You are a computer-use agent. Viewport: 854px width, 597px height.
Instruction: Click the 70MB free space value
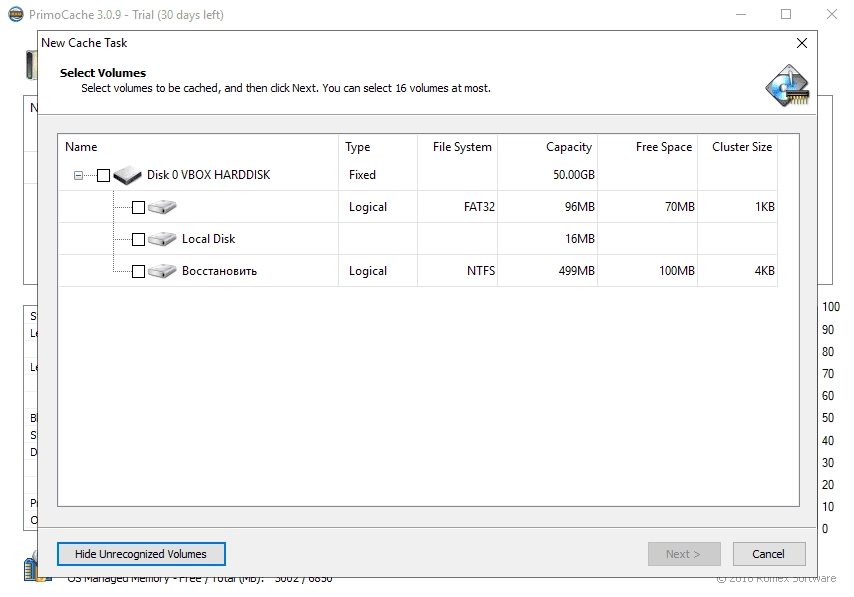coord(680,207)
